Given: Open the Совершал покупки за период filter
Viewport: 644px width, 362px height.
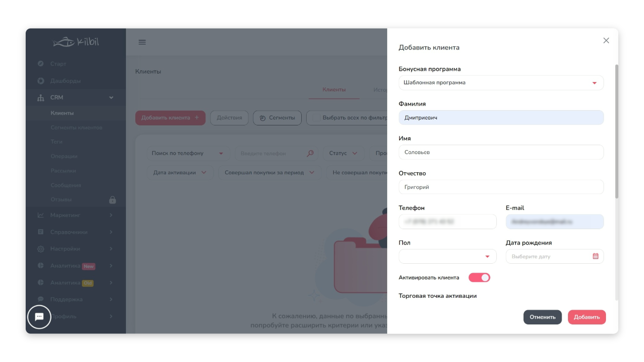Looking at the screenshot, I should [270, 173].
